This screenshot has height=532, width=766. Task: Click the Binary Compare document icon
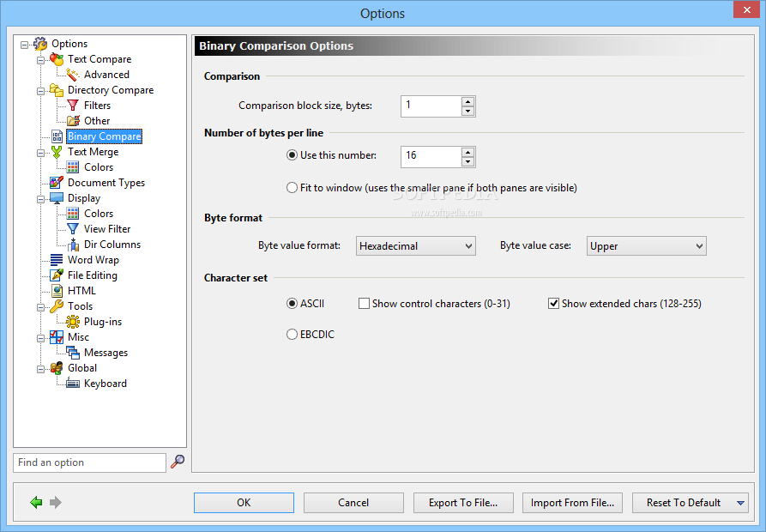click(57, 136)
